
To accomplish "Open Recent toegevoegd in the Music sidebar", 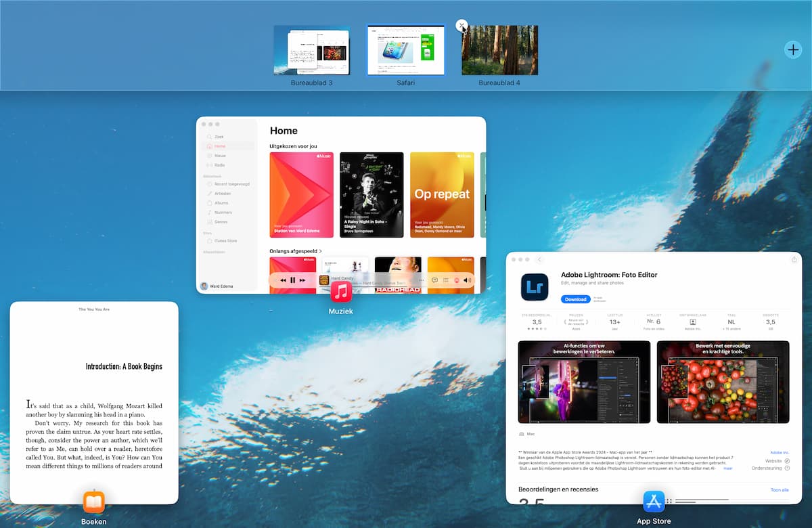I will tap(228, 184).
